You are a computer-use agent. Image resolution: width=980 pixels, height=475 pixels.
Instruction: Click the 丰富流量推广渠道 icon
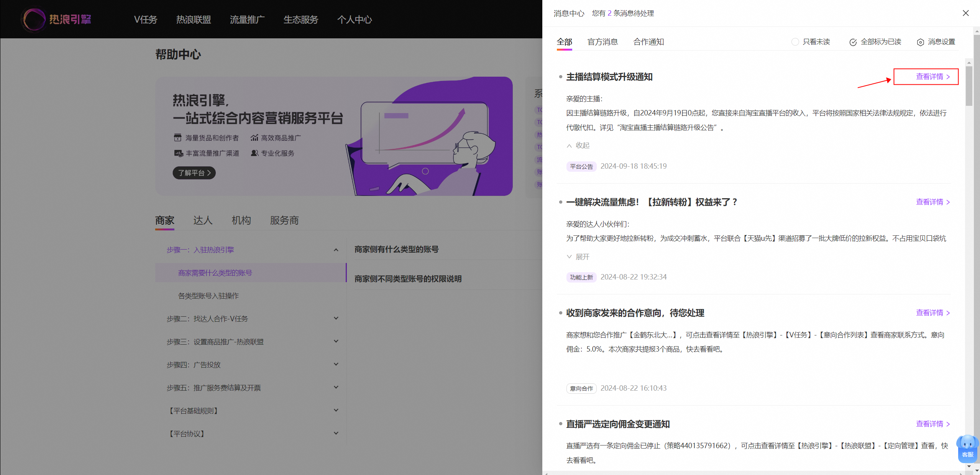(x=178, y=153)
